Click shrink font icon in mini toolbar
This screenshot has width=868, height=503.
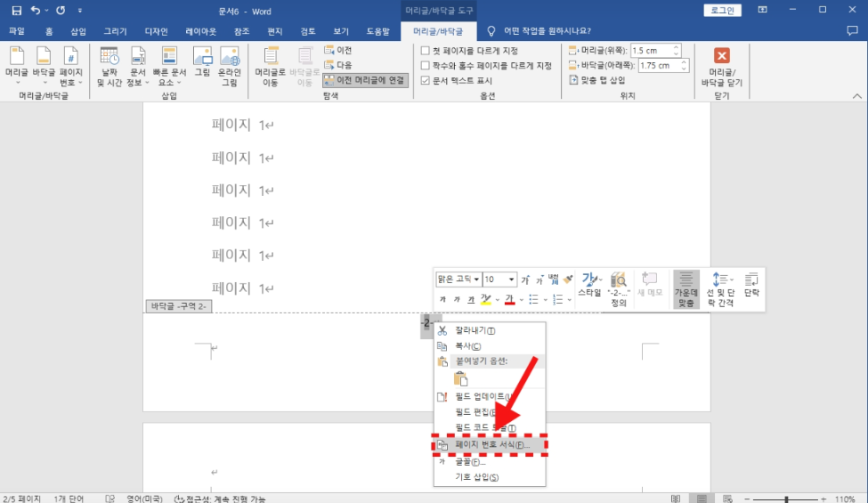coord(539,280)
